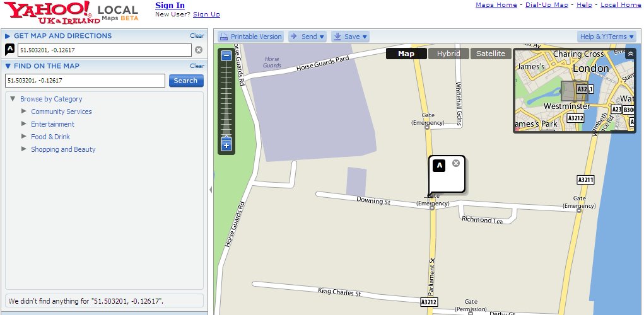Screen dimensions: 644x315
Task: Click the Downing St label on the map
Action: point(373,200)
